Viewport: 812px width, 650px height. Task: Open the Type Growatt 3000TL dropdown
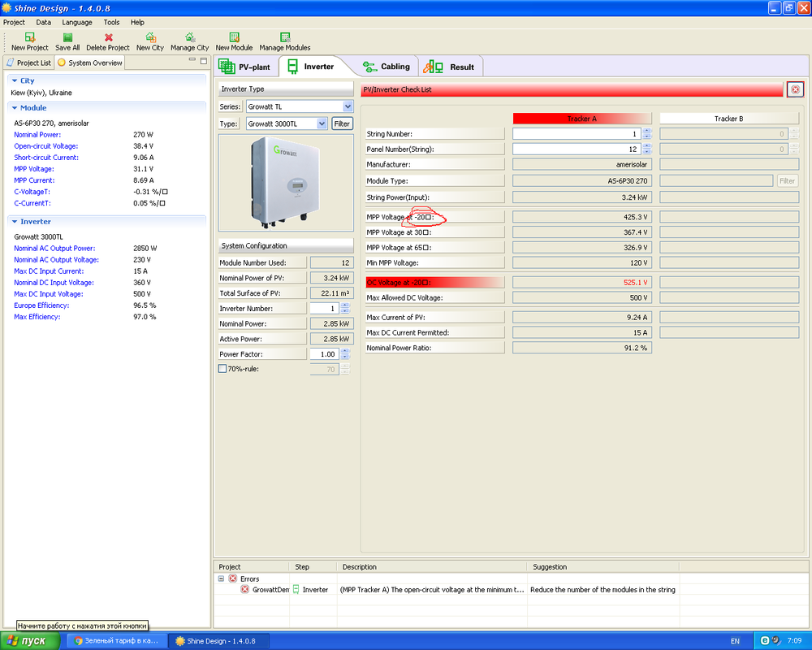point(322,123)
